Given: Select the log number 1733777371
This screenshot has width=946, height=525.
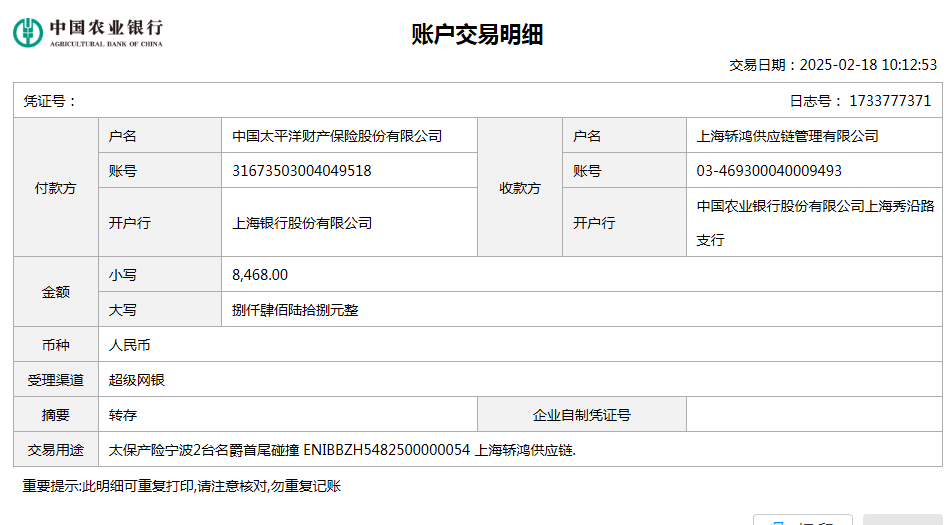Looking at the screenshot, I should click(x=889, y=101).
